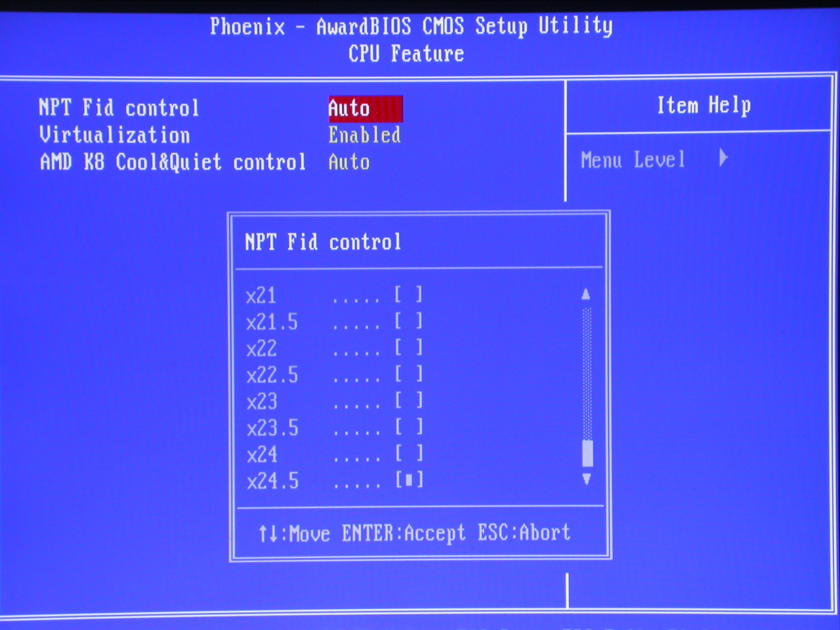Click the Phoenix AwardBIOS CMOS Setup Utility title
Image resolution: width=840 pixels, height=630 pixels.
point(411,26)
